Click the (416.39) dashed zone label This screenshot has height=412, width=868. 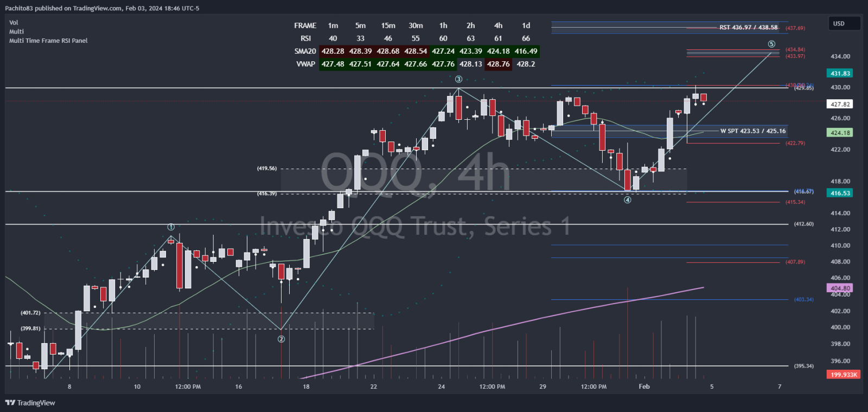coord(267,194)
